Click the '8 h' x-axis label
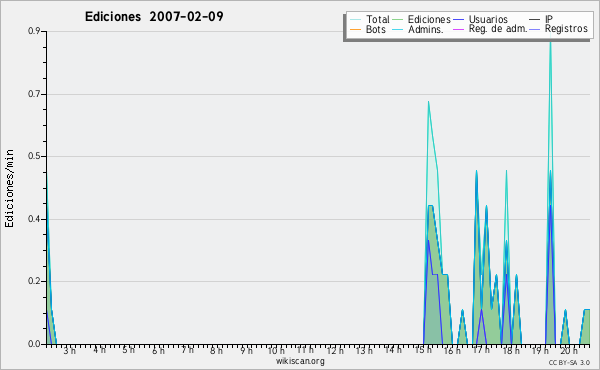Screen dimensions: 600x370 click(x=216, y=350)
